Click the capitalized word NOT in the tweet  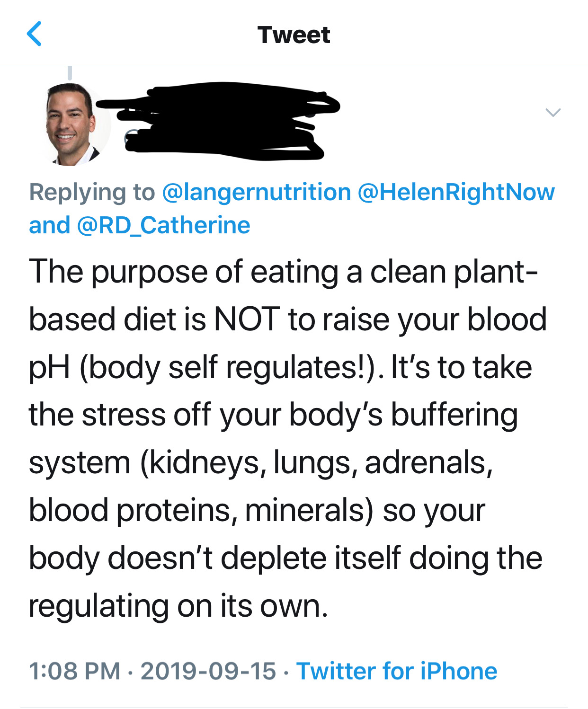pos(247,319)
